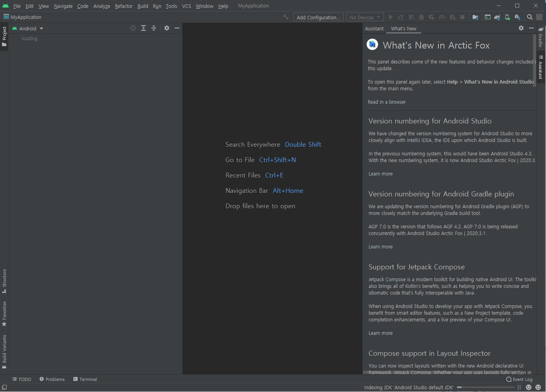546x392 pixels.
Task: Click the positive feedback smiley icon
Action: (x=529, y=387)
